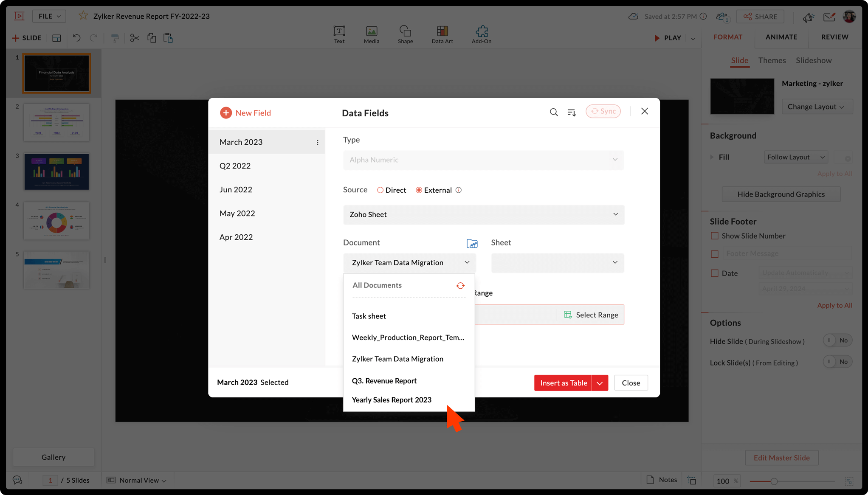Viewport: 868px width, 495px height.
Task: Click the scissors cut icon
Action: [x=135, y=38]
